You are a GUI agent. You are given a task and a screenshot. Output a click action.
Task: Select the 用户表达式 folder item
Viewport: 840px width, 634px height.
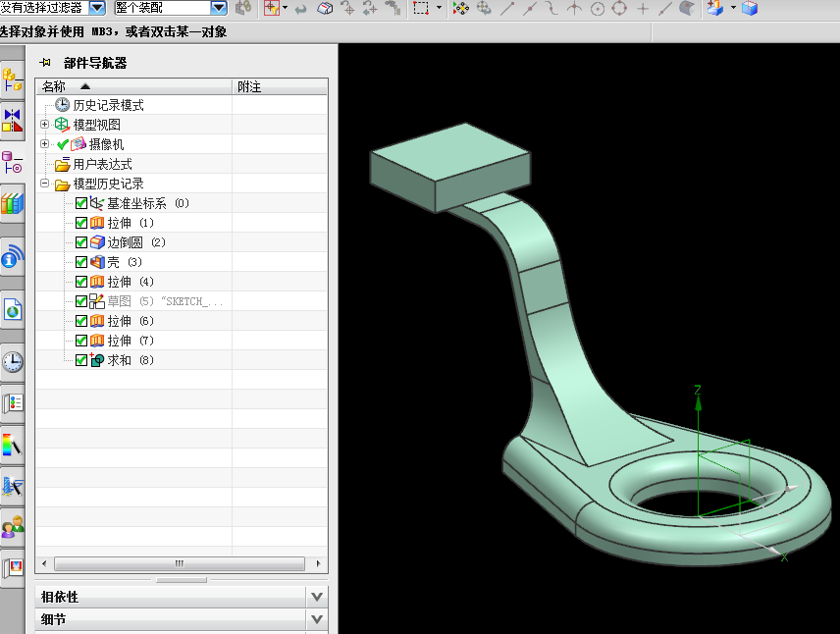tap(102, 164)
